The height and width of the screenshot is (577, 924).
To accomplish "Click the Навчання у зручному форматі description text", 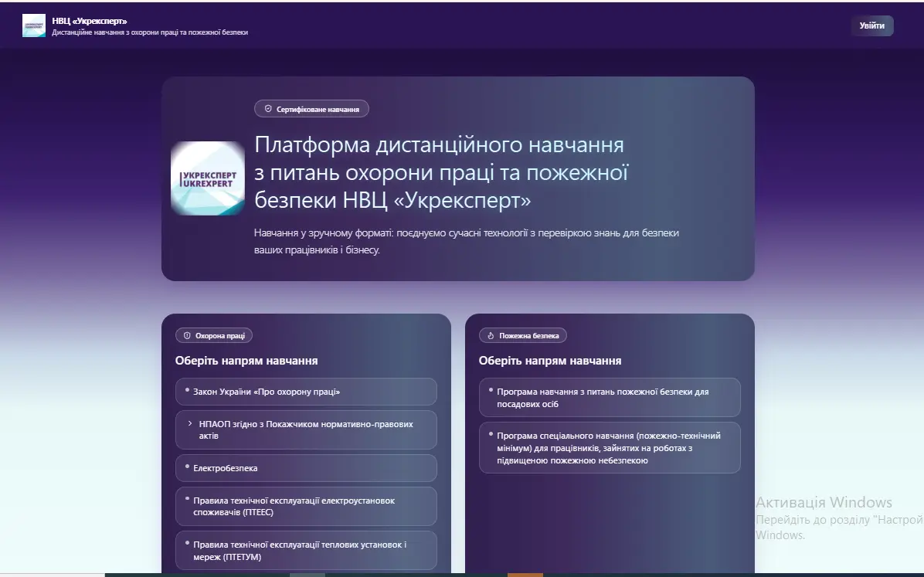I will [466, 241].
